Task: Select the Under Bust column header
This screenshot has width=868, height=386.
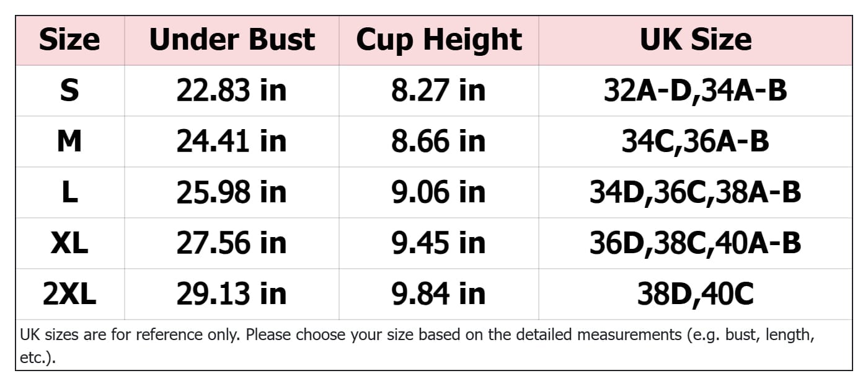Action: pyautogui.click(x=232, y=40)
